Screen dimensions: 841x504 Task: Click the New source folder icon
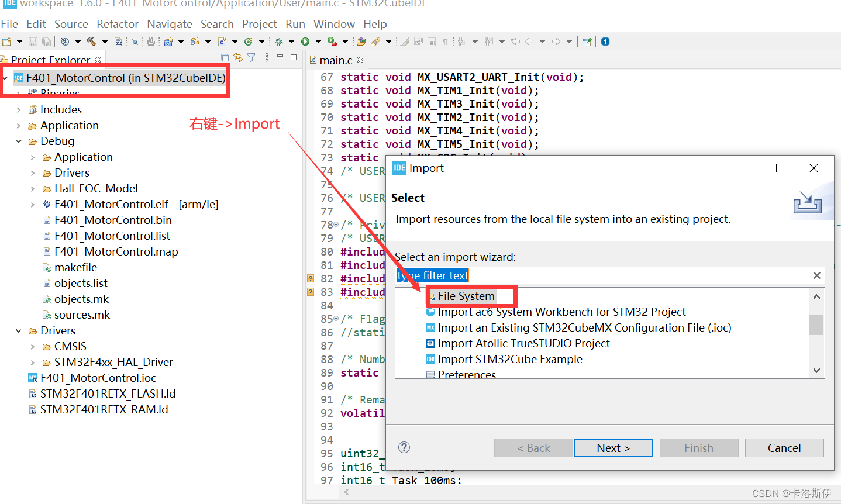coord(195,42)
